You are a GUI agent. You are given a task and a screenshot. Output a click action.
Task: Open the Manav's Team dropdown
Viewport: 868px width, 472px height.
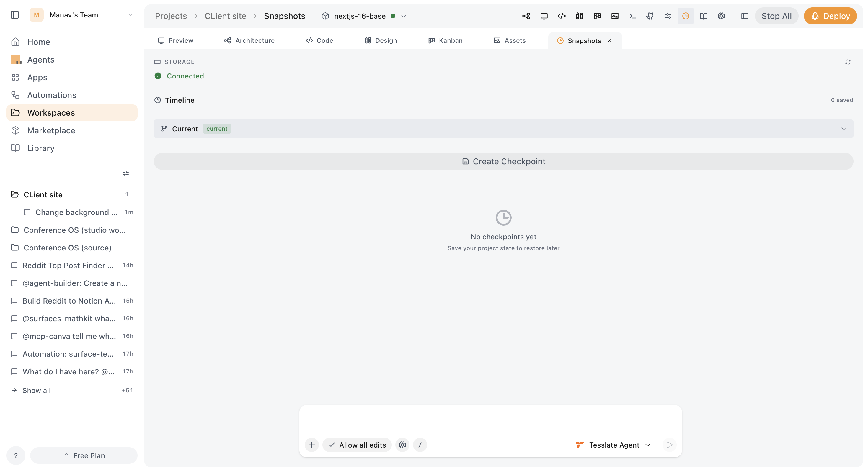click(82, 15)
